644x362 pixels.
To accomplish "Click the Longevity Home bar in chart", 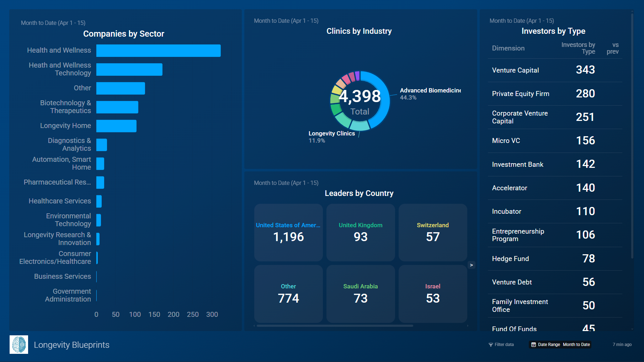I will coord(116,126).
